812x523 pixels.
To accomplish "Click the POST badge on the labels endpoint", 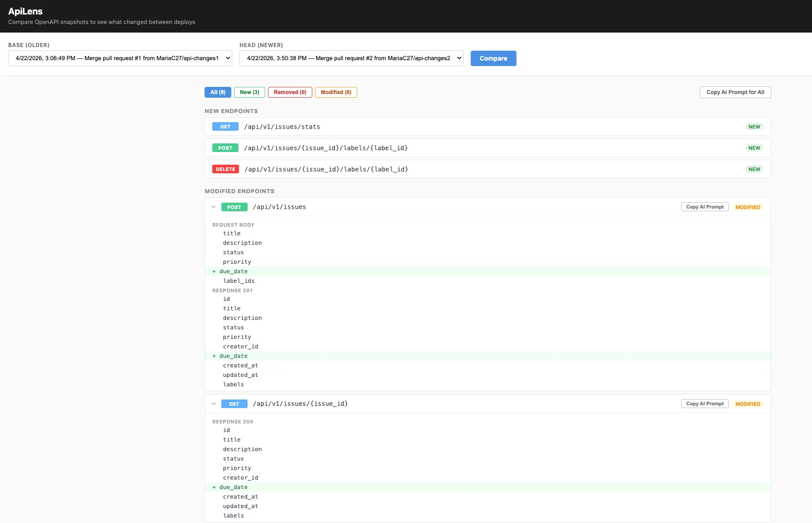I will click(225, 148).
